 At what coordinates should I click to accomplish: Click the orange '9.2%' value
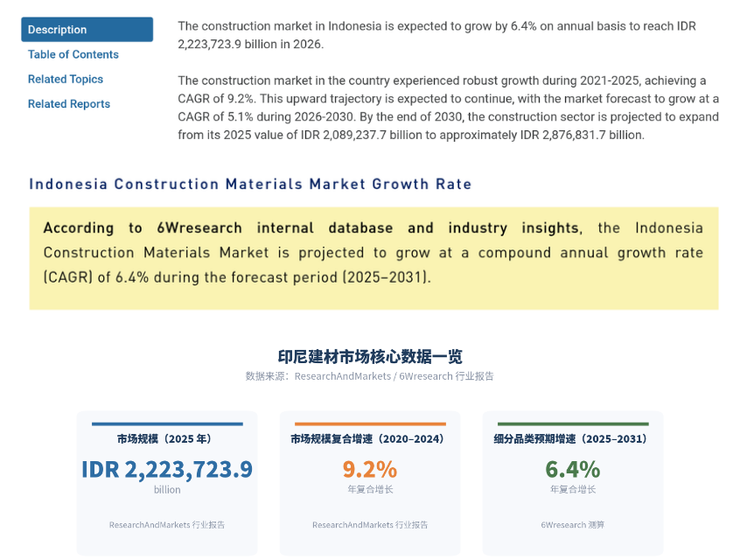click(x=370, y=470)
